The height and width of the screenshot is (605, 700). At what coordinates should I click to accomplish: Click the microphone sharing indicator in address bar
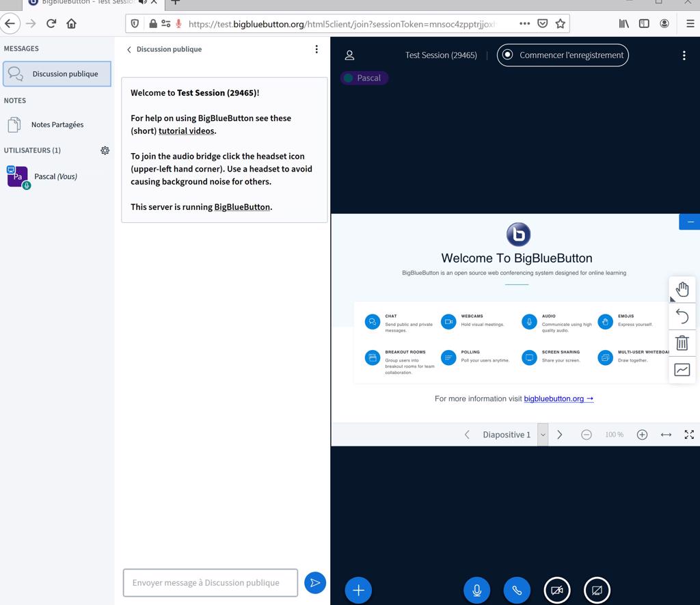(178, 24)
